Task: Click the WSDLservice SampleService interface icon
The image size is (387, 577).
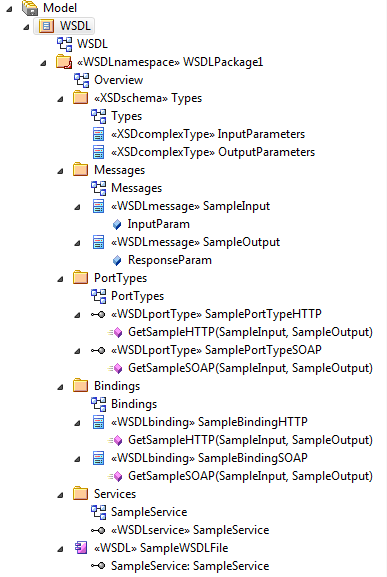Action: click(x=98, y=530)
